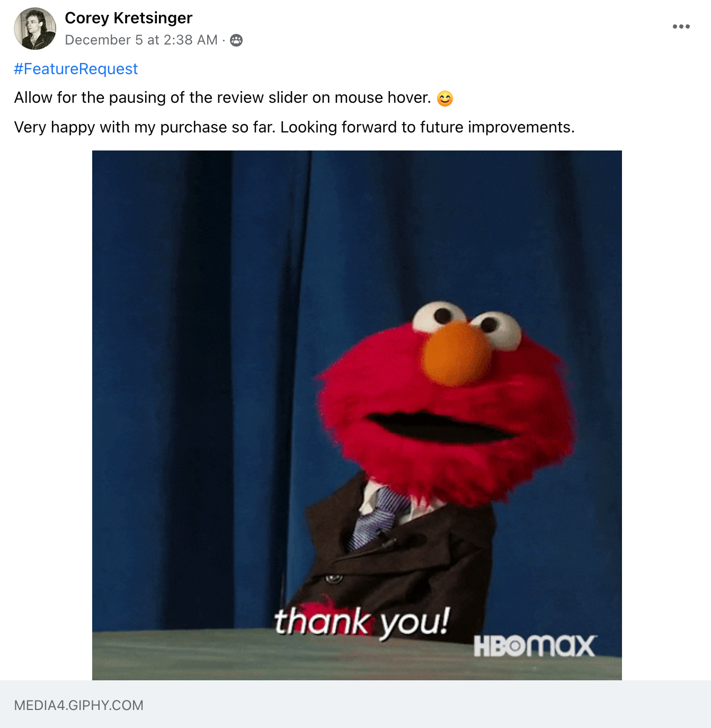
Task: Click the group privacy icon beside timestamp
Action: pos(236,40)
